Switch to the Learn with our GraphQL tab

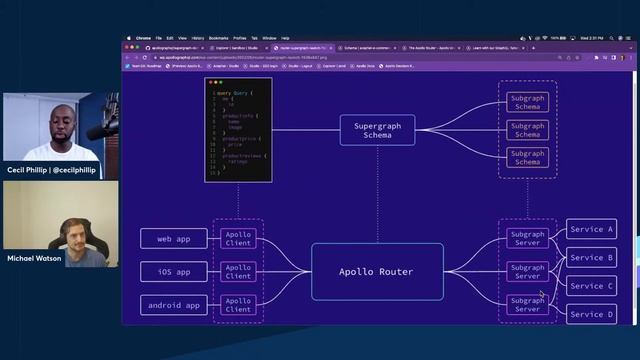pos(495,48)
